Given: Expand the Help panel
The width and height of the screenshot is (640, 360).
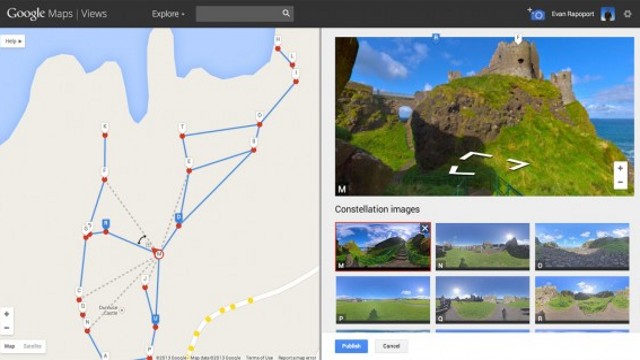Looking at the screenshot, I should pos(13,41).
